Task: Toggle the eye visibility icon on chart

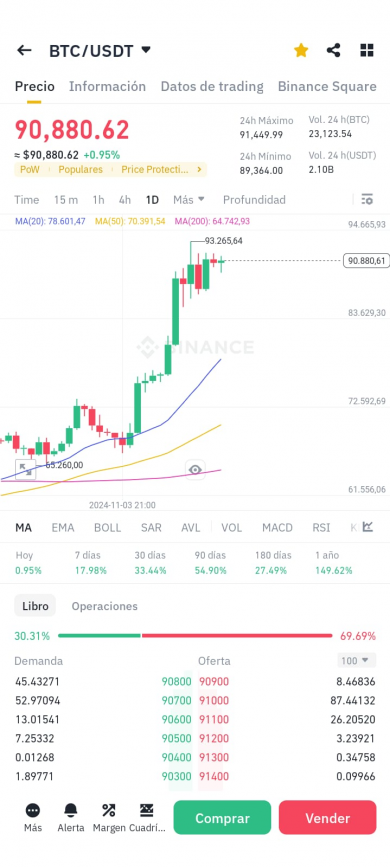Action: [x=195, y=469]
